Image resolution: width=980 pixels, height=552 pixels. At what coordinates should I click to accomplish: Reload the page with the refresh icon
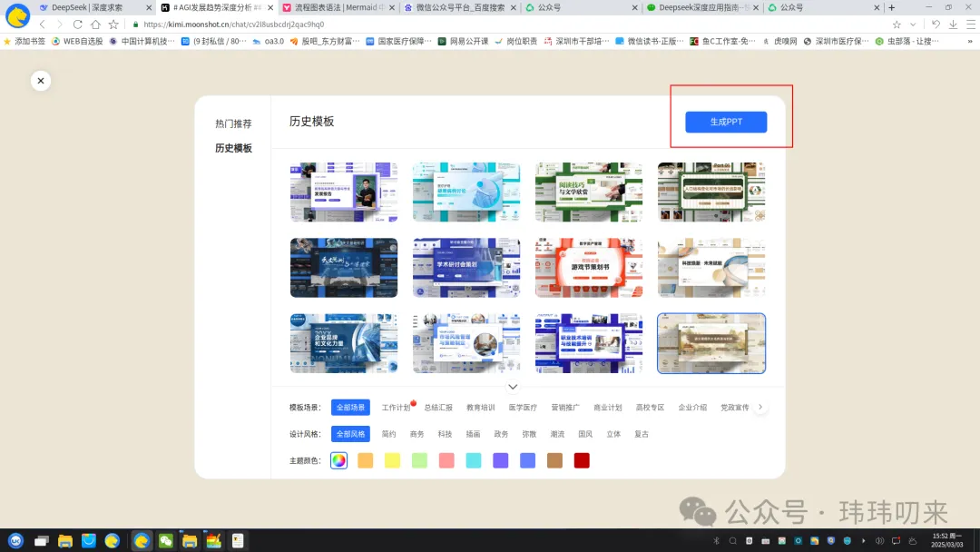77,25
